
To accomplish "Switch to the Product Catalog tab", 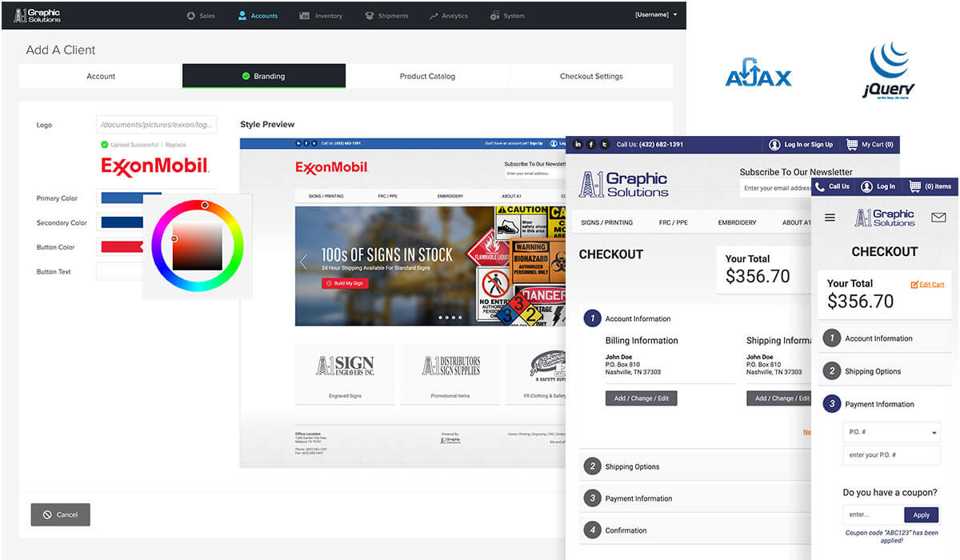I will click(x=427, y=76).
